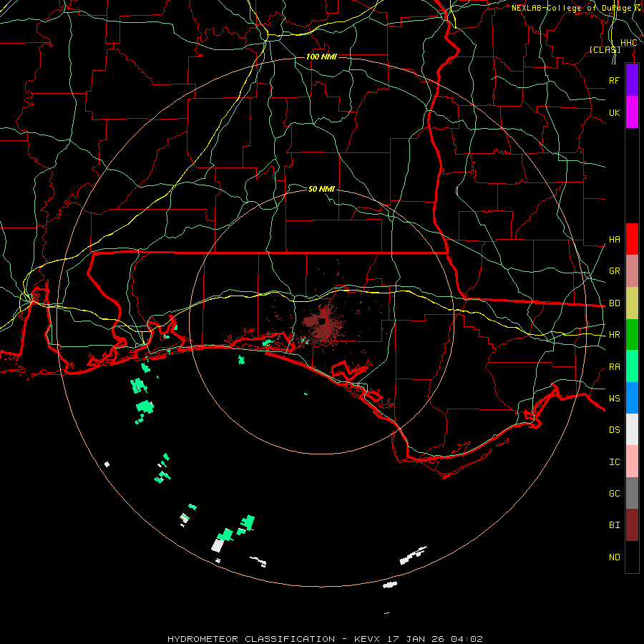The height and width of the screenshot is (644, 644).
Task: Click the UK magenta legend swatch
Action: click(x=632, y=112)
